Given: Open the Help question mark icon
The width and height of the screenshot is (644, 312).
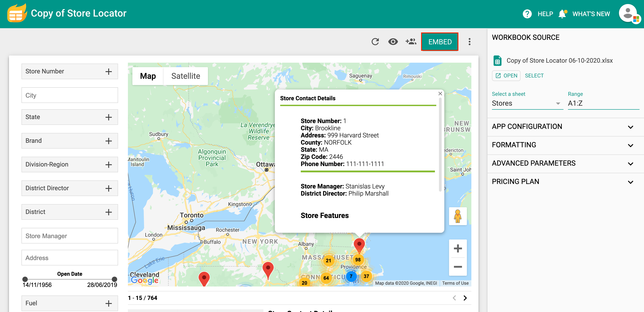Looking at the screenshot, I should 527,14.
